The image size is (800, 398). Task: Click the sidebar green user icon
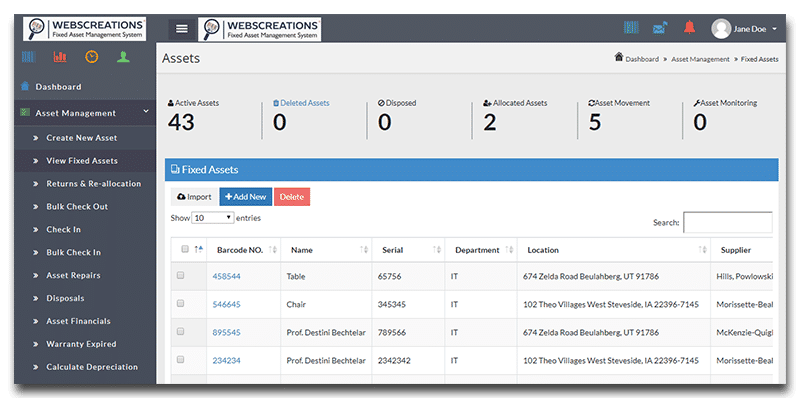[123, 57]
